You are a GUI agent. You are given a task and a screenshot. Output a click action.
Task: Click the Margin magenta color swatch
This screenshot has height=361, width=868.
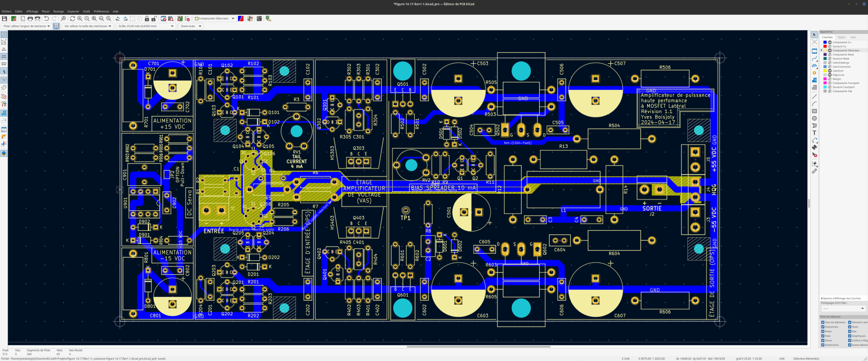coord(825,79)
